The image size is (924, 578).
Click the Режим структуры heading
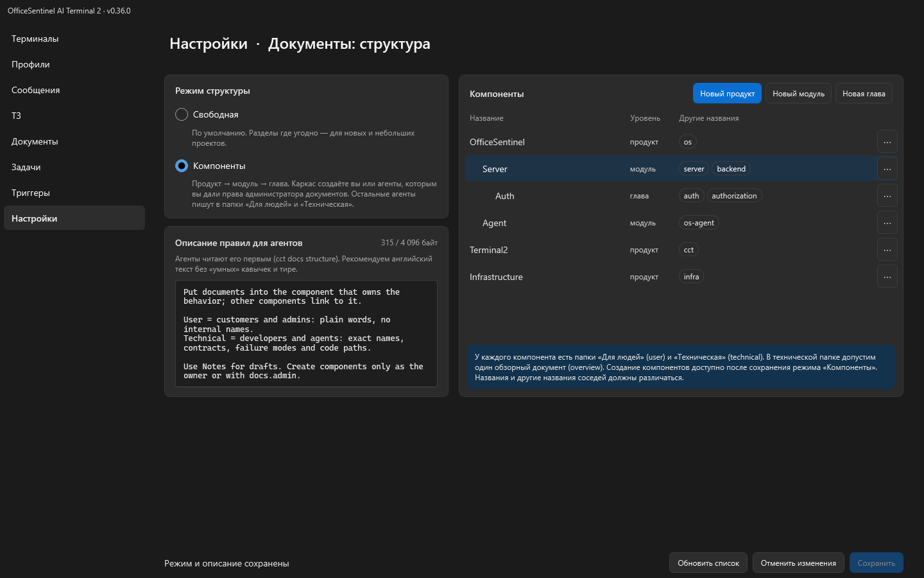tap(212, 91)
